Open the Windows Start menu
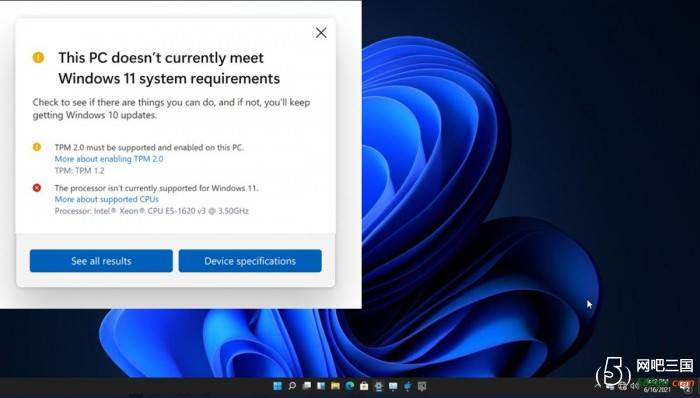Viewport: 700px width, 398px height. pos(277,386)
